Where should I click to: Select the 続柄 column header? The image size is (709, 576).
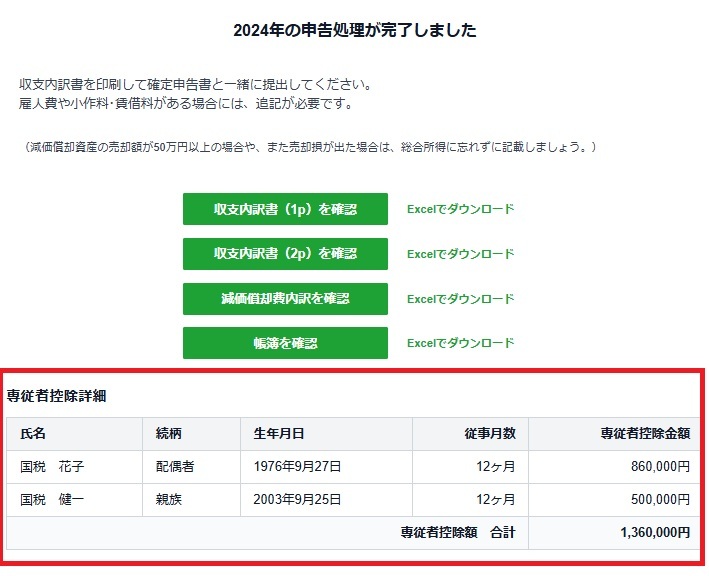pyautogui.click(x=169, y=434)
